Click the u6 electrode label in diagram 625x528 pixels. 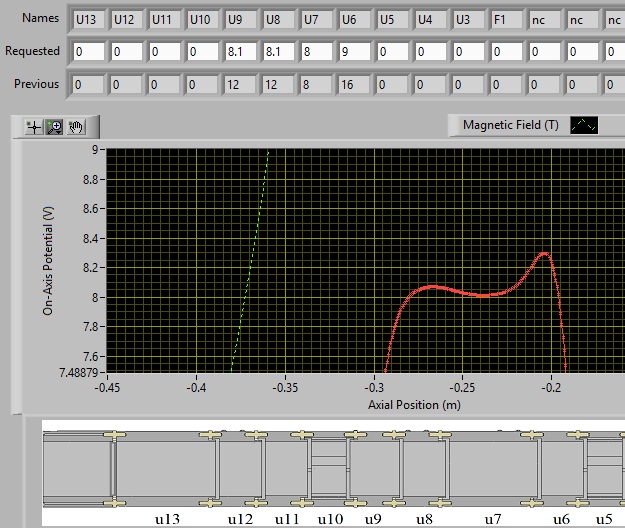562,519
